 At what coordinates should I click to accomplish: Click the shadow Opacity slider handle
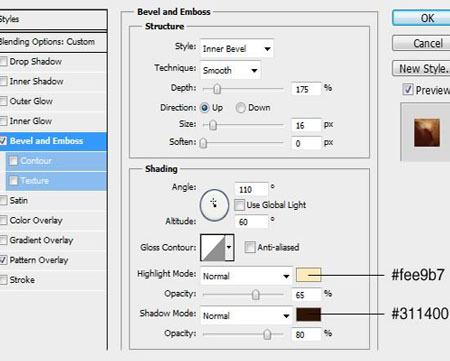coord(267,334)
